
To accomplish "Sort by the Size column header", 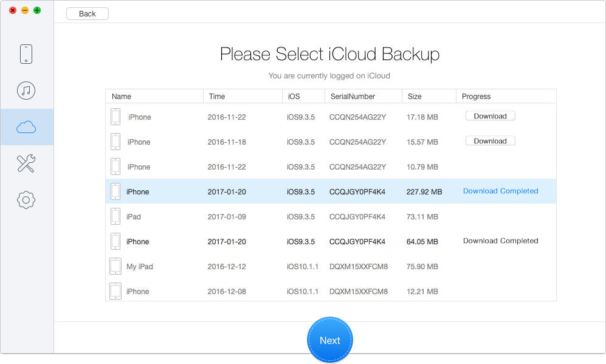I will pyautogui.click(x=429, y=96).
